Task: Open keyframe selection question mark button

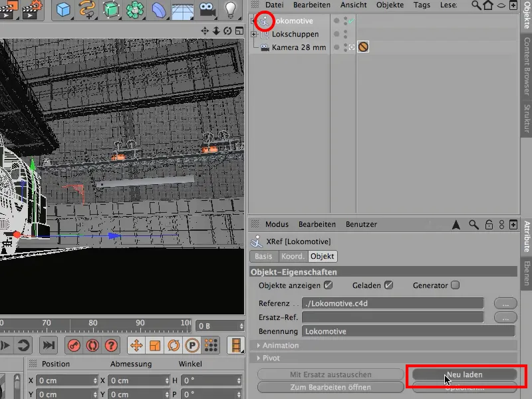Action: pos(111,345)
